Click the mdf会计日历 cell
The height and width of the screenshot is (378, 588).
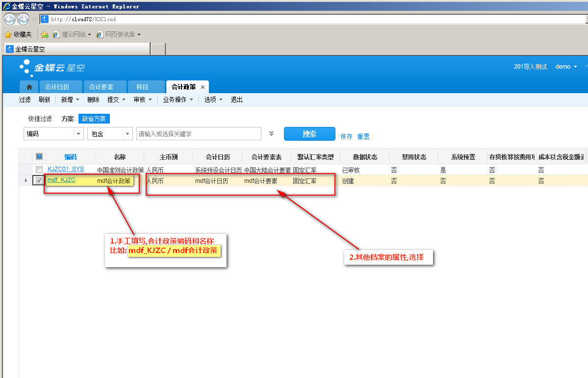211,181
